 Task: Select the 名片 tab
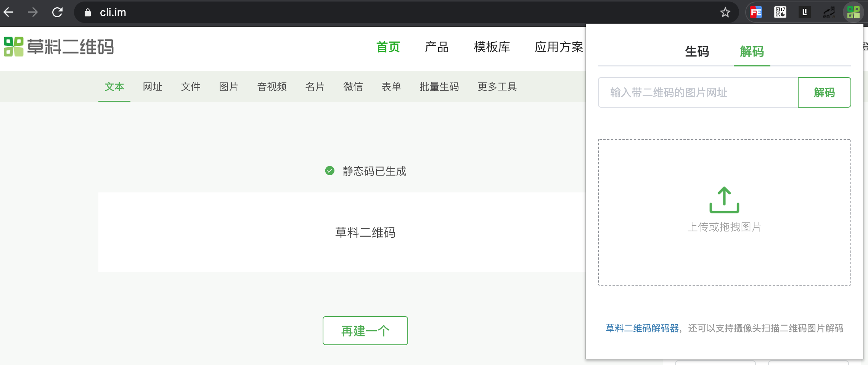[x=315, y=87]
